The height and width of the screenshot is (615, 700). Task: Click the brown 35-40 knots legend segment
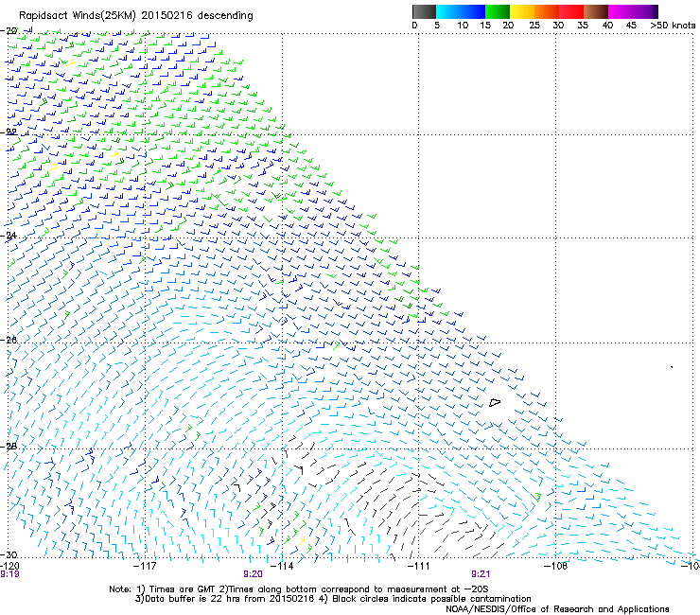tap(596, 11)
